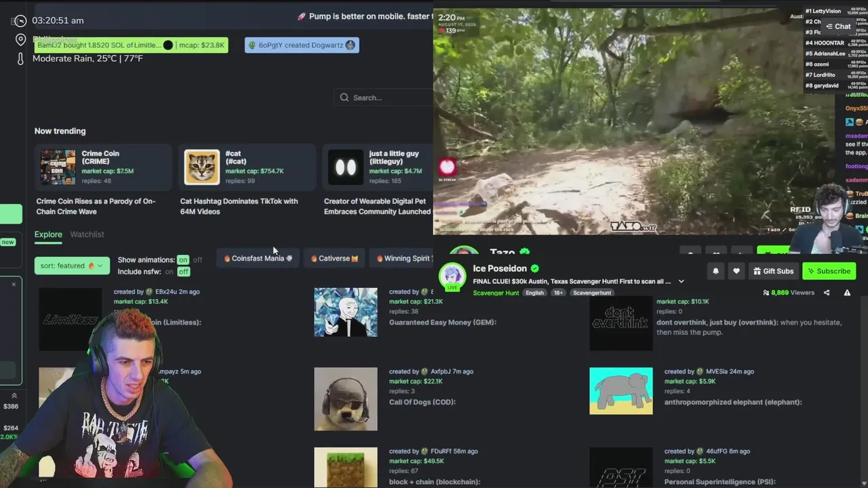
Task: Close the left sidebar panel X
Action: [14, 285]
